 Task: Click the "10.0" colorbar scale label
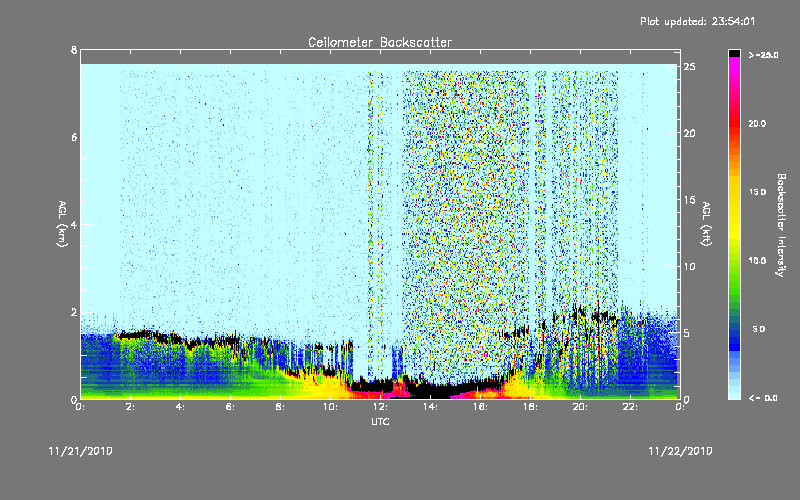pyautogui.click(x=757, y=261)
